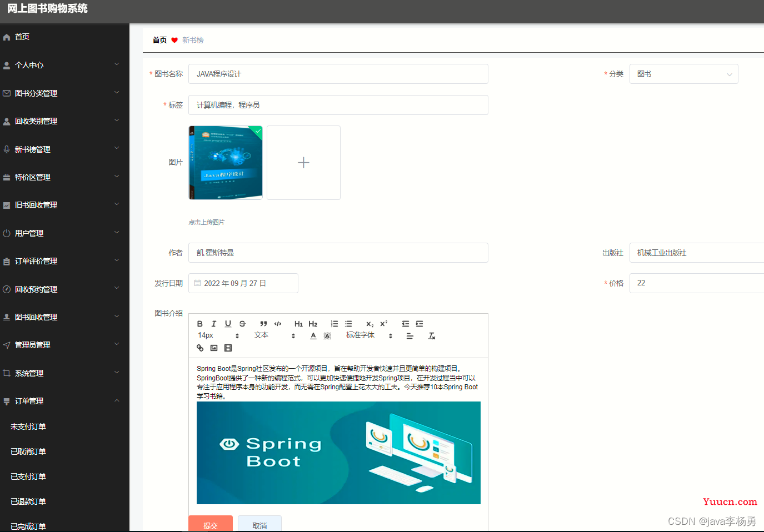The height and width of the screenshot is (532, 764).
Task: Click the home icon beside 首页 in the sidebar
Action: pyautogui.click(x=7, y=37)
